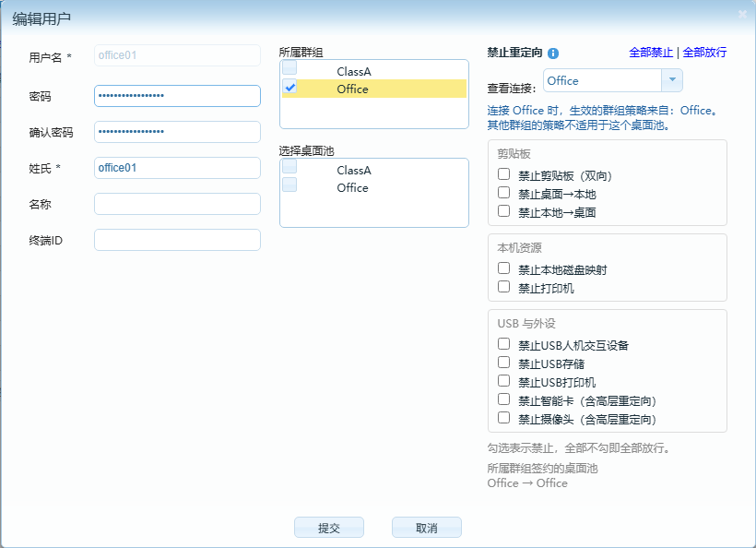Select Office text in 选择桌面池 list

(x=352, y=187)
